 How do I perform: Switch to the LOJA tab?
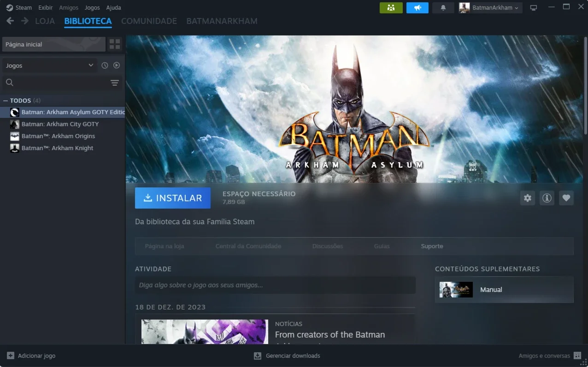point(45,21)
